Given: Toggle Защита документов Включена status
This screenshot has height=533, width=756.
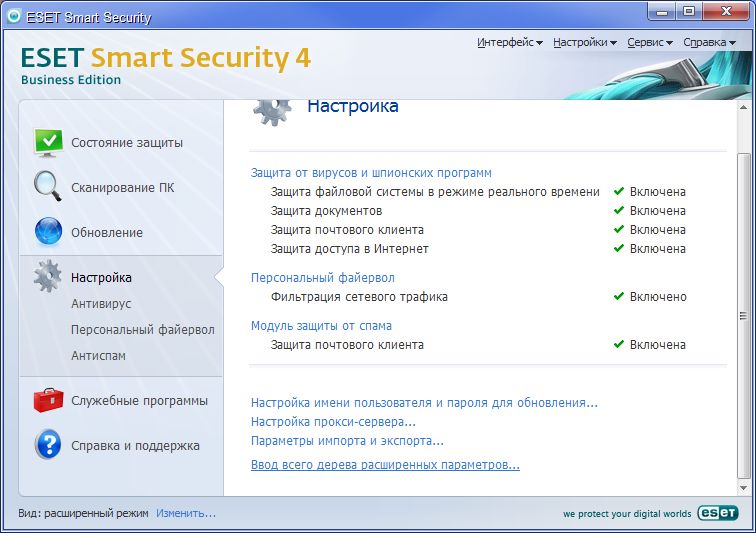Looking at the screenshot, I should [658, 211].
